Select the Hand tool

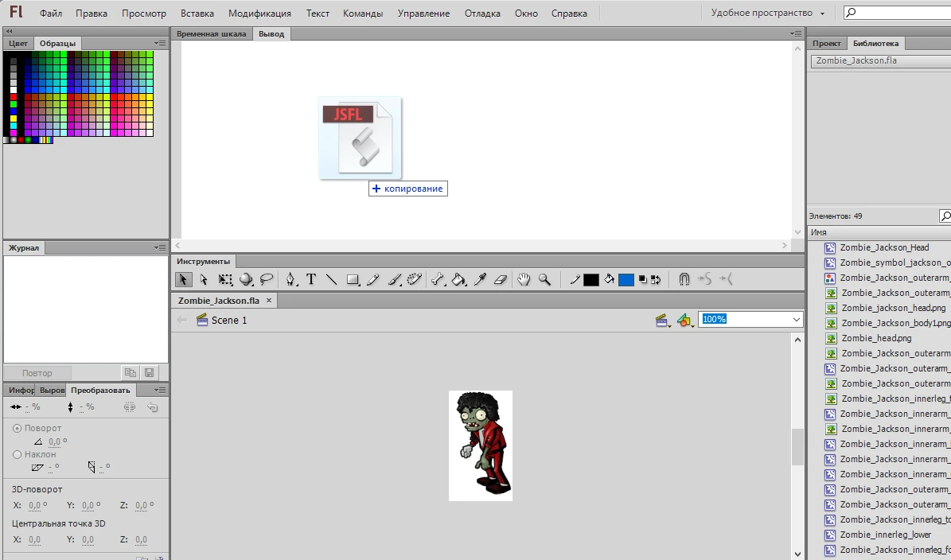coord(524,279)
